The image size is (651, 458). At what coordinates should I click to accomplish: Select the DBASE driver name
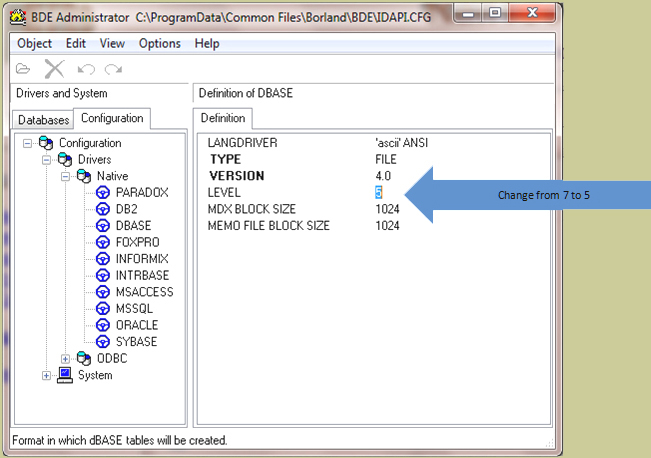coord(133,225)
